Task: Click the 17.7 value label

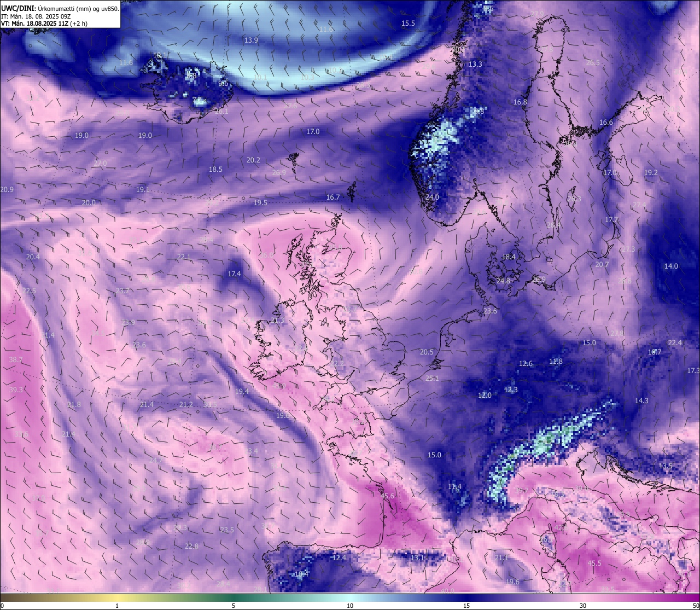Action: click(611, 220)
